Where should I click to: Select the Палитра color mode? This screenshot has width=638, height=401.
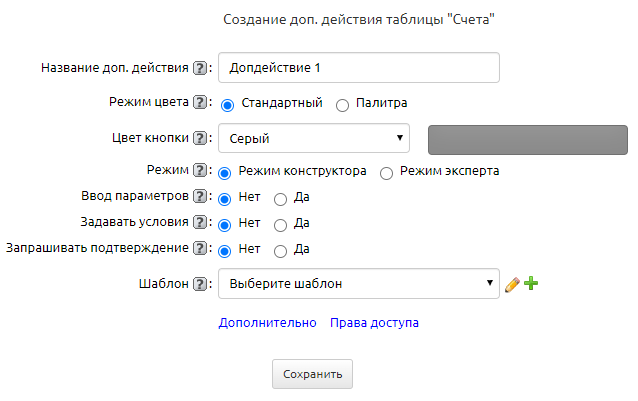343,104
